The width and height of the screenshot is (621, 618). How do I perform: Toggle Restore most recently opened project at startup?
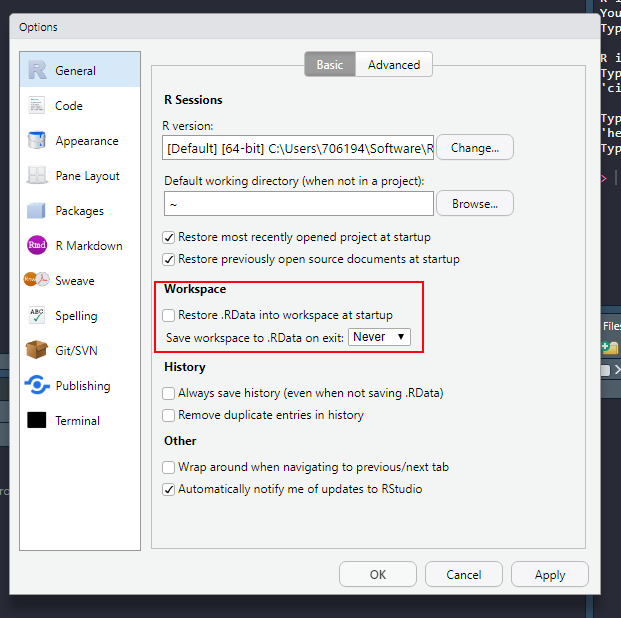(169, 237)
